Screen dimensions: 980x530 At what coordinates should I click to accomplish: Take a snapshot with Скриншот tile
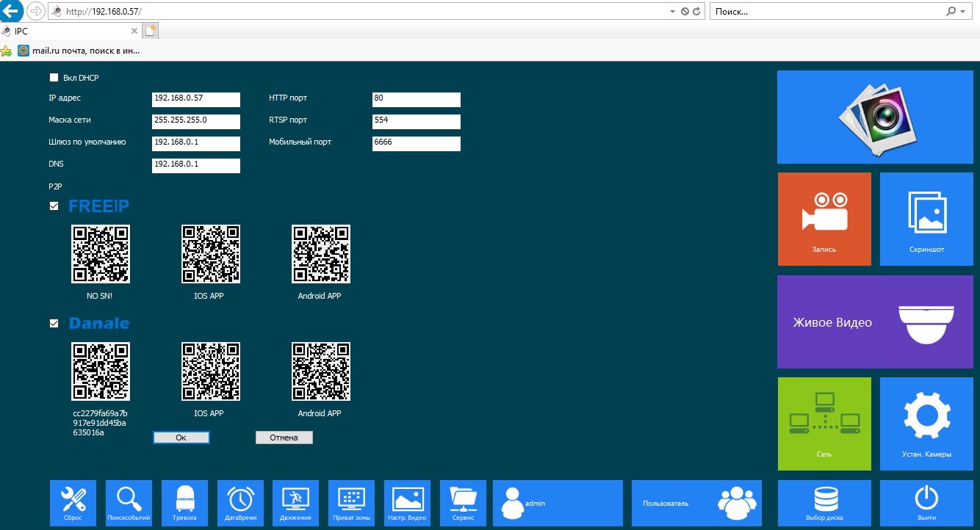[926, 219]
